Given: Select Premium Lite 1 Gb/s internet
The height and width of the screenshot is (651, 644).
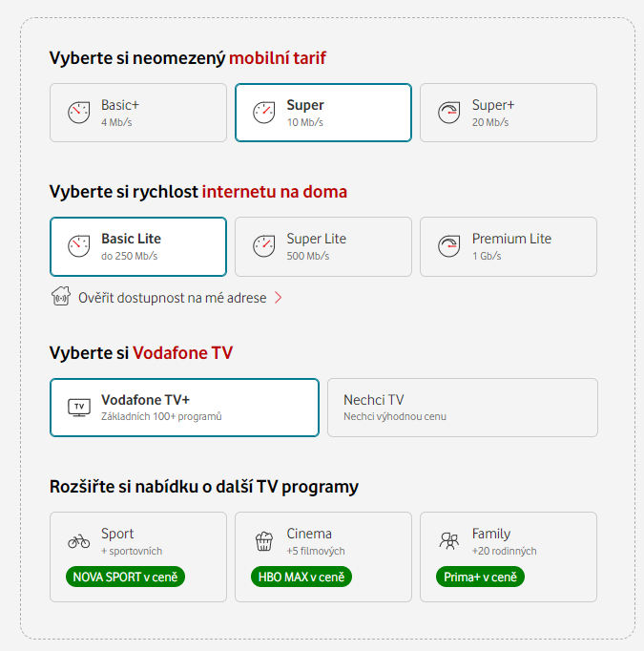Looking at the screenshot, I should coord(509,246).
